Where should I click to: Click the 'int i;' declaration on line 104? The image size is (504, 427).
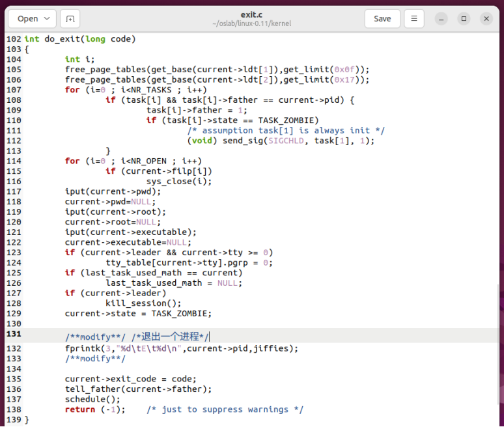click(x=79, y=59)
